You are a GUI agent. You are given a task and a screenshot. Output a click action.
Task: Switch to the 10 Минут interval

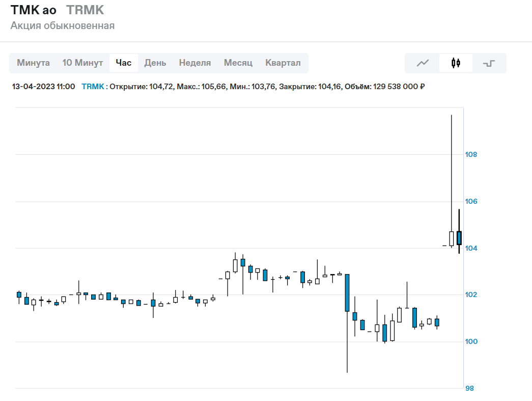pos(82,63)
